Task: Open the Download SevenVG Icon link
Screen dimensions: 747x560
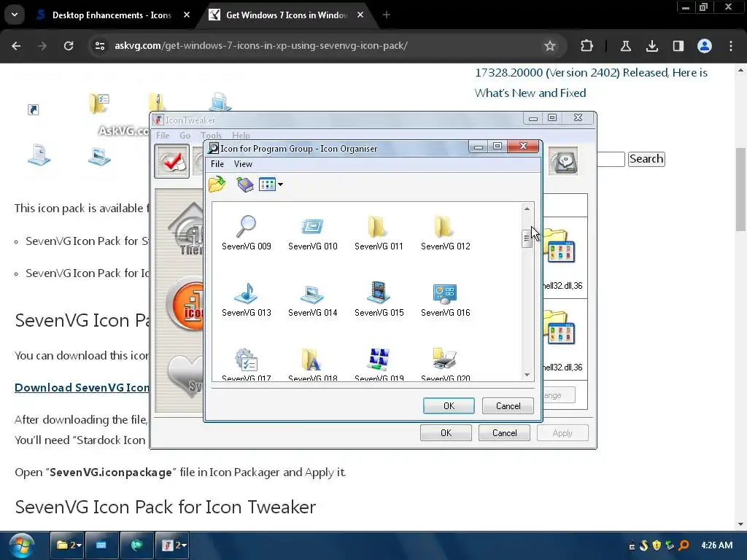Action: 82,388
